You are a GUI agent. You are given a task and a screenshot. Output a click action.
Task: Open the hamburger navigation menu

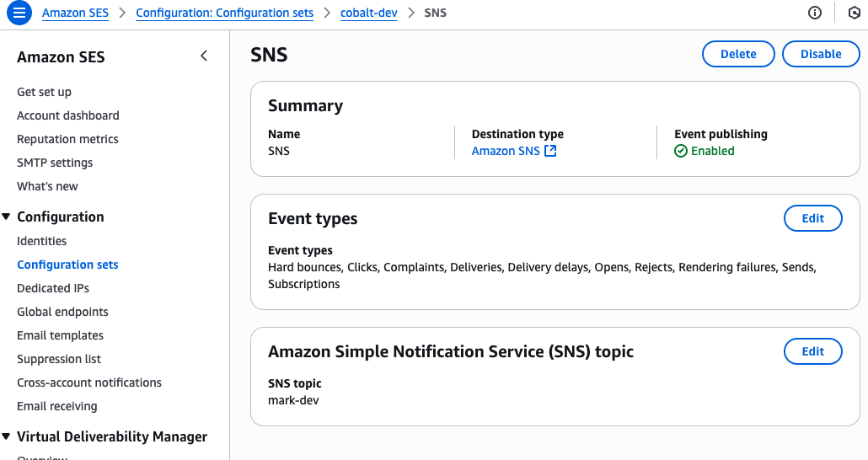pos(19,13)
